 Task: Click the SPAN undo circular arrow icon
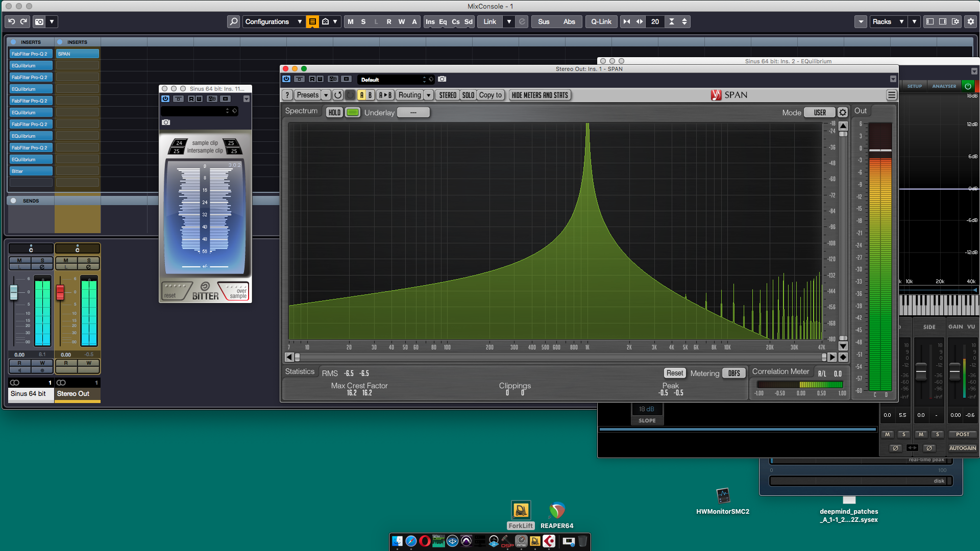338,95
